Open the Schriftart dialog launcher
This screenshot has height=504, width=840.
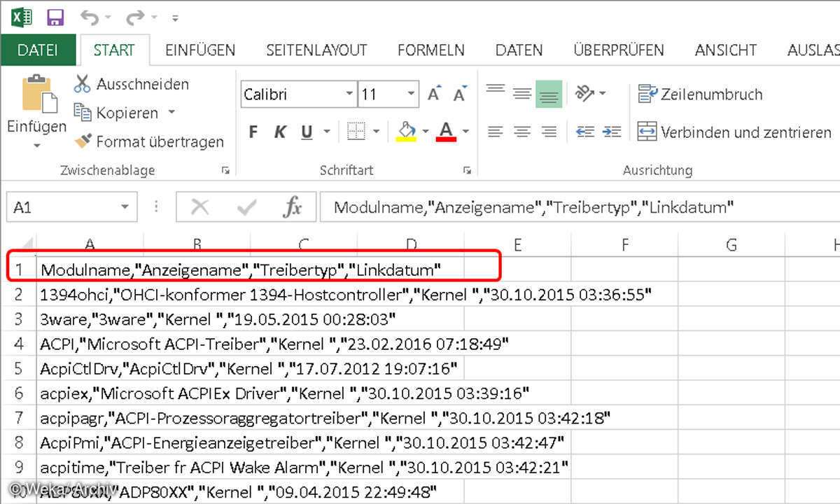point(467,170)
